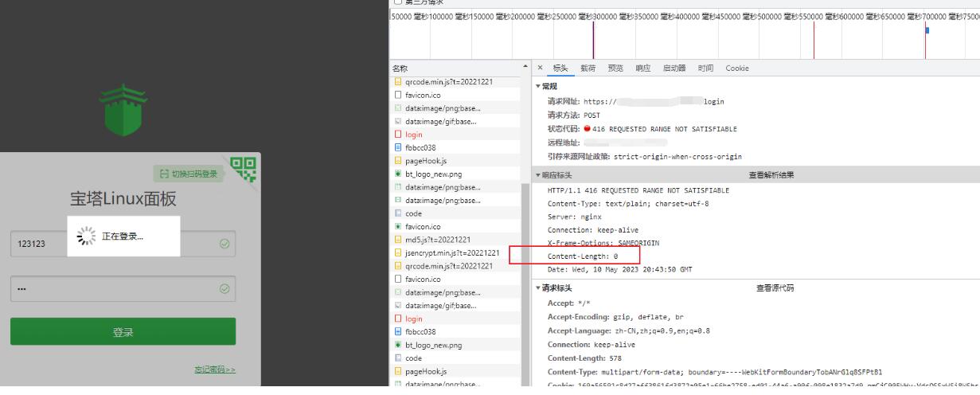
Task: Click the multipart/form-data Content-Type header
Action: 715,372
